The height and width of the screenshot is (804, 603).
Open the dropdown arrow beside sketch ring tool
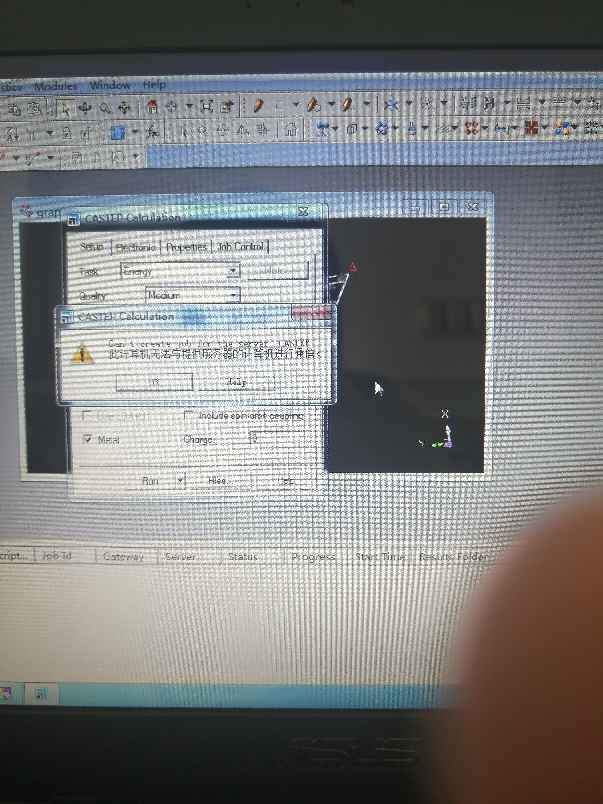point(331,105)
